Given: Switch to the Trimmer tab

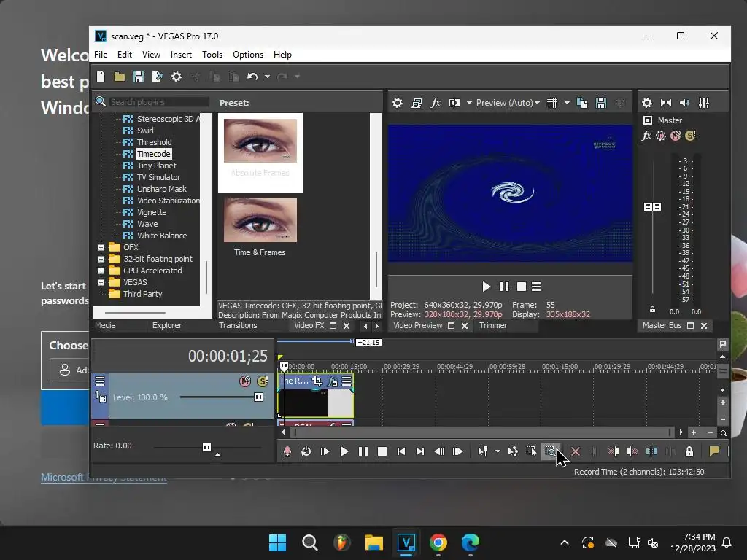Looking at the screenshot, I should pos(493,326).
